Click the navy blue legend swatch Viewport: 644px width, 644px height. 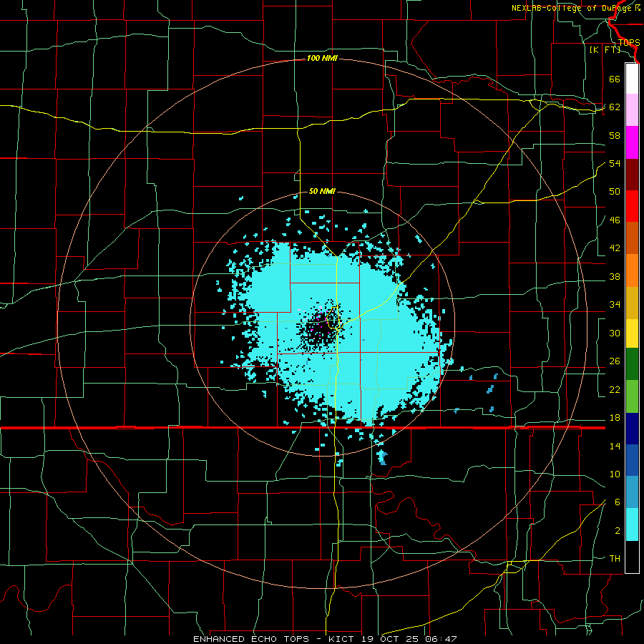[x=632, y=429]
